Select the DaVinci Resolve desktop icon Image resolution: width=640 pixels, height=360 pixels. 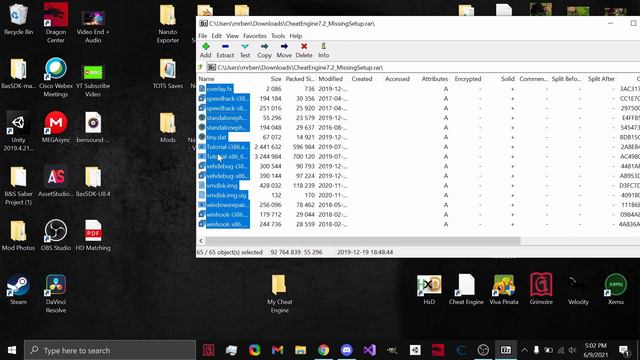(x=56, y=293)
